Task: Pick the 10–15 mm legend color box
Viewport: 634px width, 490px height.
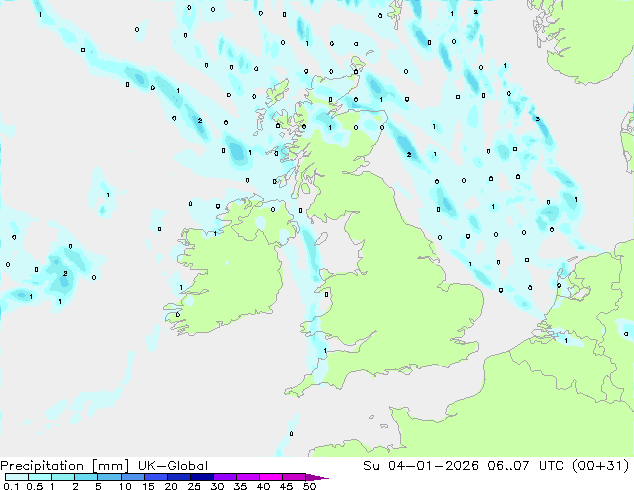Action: tap(132, 477)
